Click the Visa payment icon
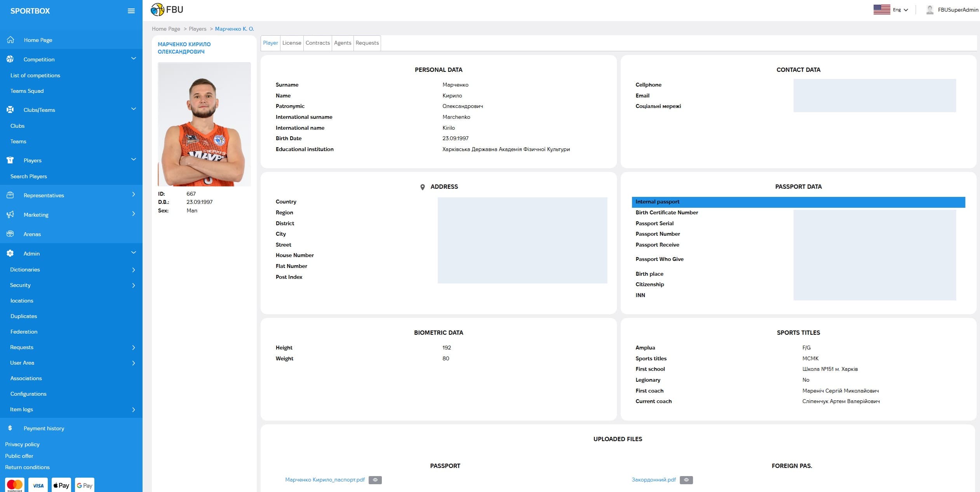 coord(38,485)
